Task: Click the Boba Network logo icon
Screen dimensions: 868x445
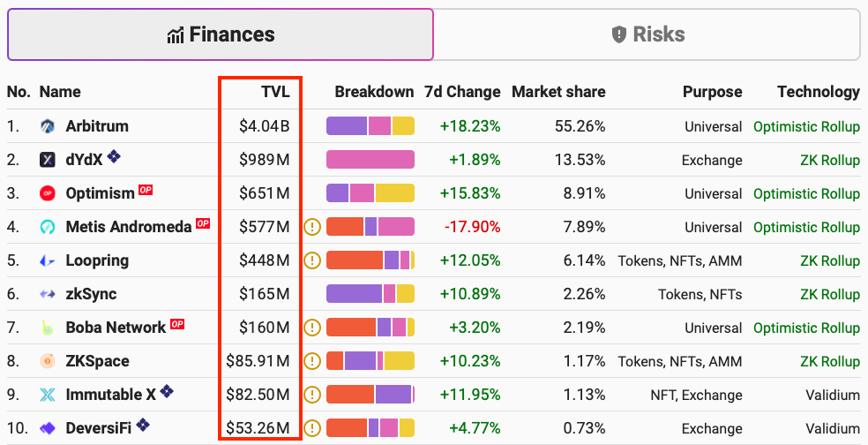Action: click(x=48, y=328)
